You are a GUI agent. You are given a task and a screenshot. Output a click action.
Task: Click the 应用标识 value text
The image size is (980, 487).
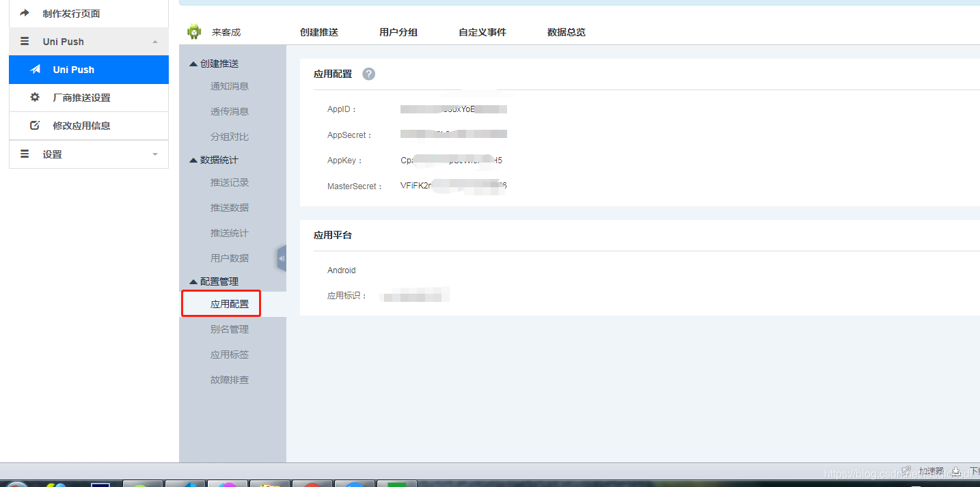416,296
